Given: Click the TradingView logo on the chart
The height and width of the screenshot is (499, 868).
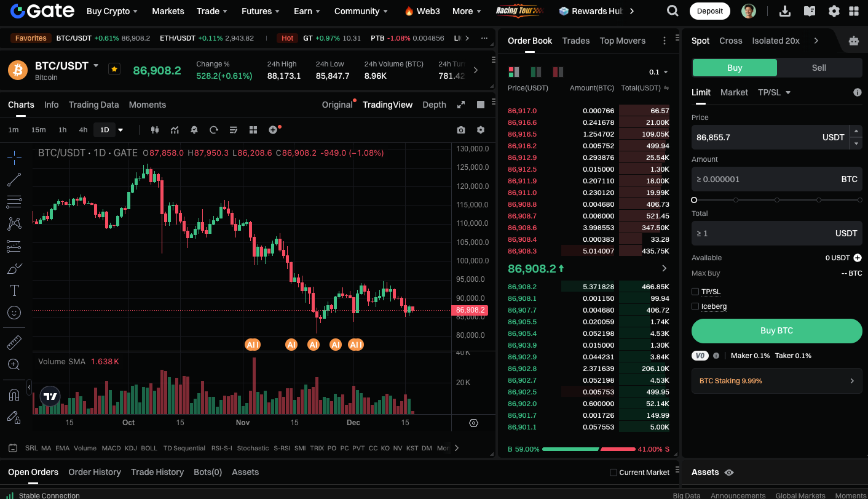Looking at the screenshot, I should click(x=50, y=397).
